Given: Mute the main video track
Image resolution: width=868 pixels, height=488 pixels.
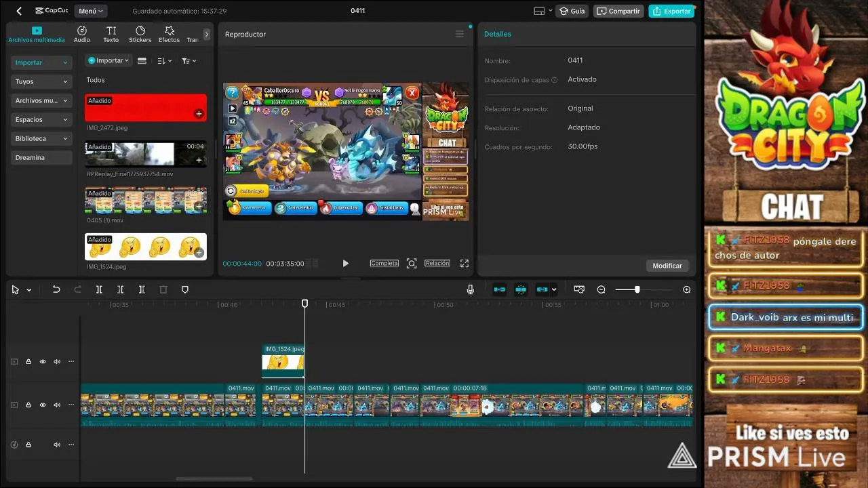Looking at the screenshot, I should 57,405.
